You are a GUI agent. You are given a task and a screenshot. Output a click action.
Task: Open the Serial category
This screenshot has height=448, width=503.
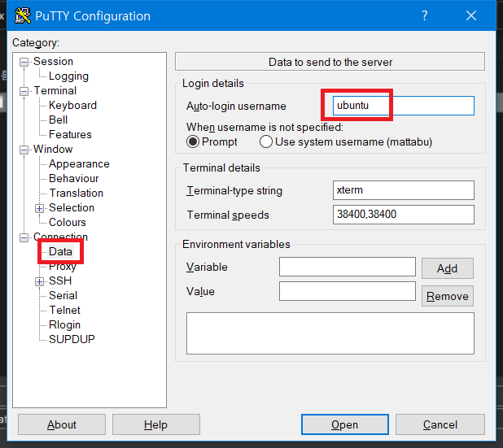(63, 295)
